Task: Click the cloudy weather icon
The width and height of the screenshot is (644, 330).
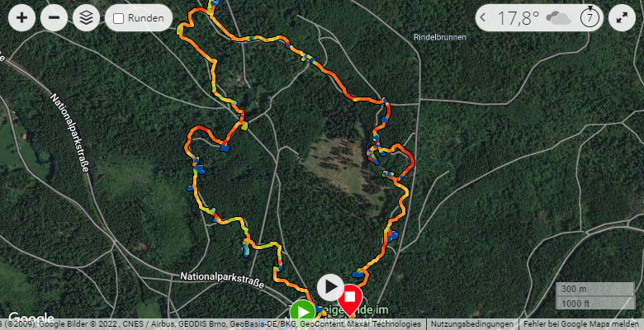Action: 558,17
